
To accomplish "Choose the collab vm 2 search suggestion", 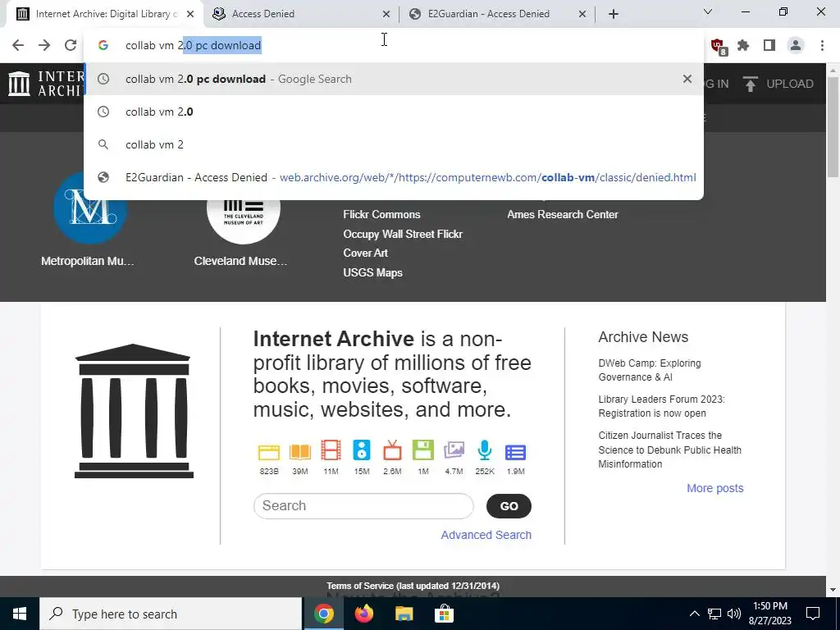I will tap(393, 144).
